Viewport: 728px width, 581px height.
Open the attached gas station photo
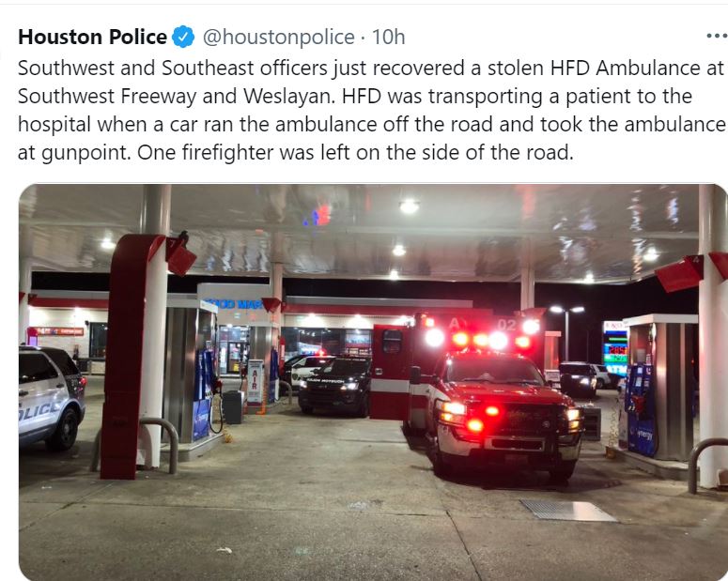click(373, 382)
